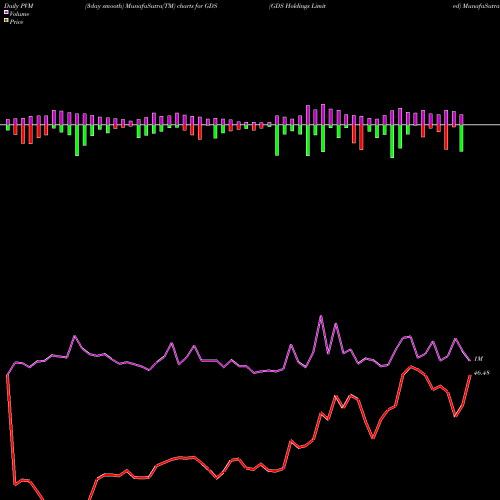The height and width of the screenshot is (500, 500).
Task: Click the Price legend color swatch
Action: click(x=6, y=21)
